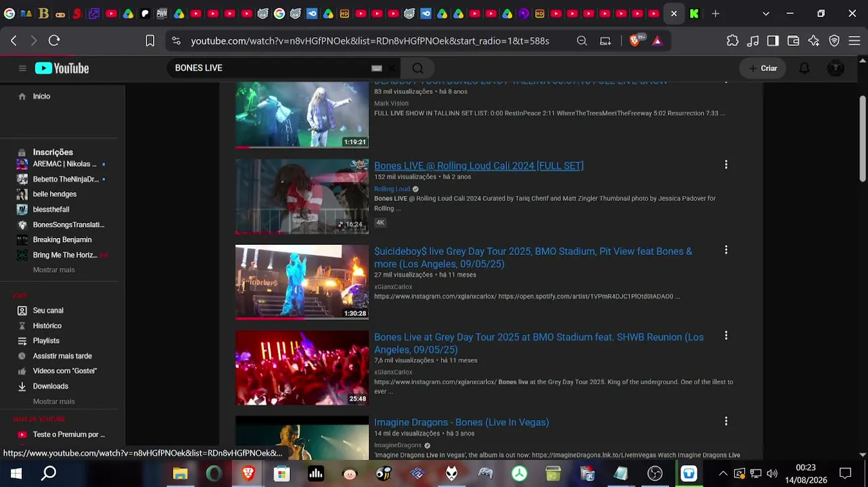Open the Leo AI sparkle icon
Image resolution: width=868 pixels, height=487 pixels.
pyautogui.click(x=814, y=41)
